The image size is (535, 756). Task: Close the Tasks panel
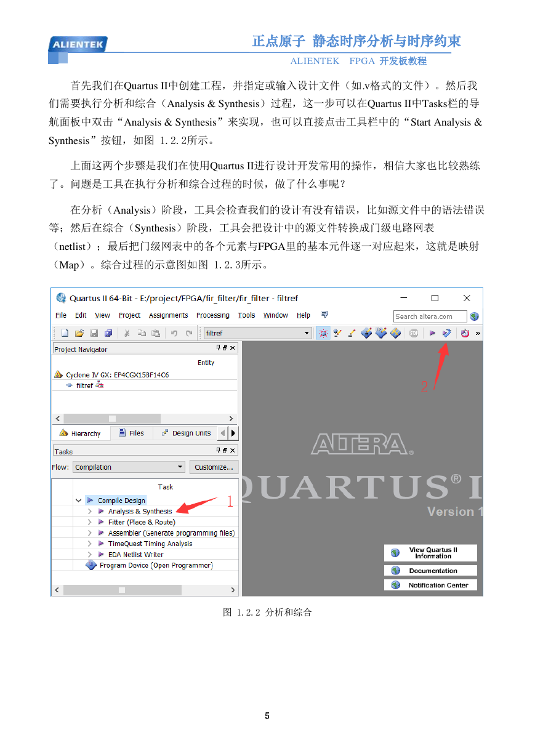(233, 451)
